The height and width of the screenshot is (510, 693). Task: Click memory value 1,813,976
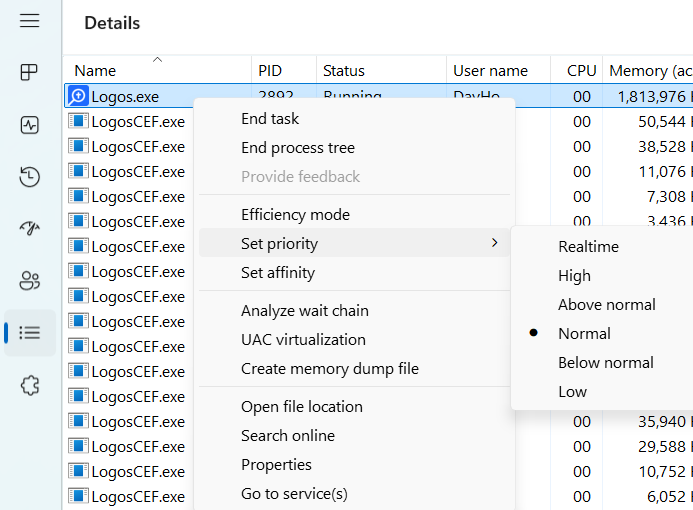(x=651, y=97)
